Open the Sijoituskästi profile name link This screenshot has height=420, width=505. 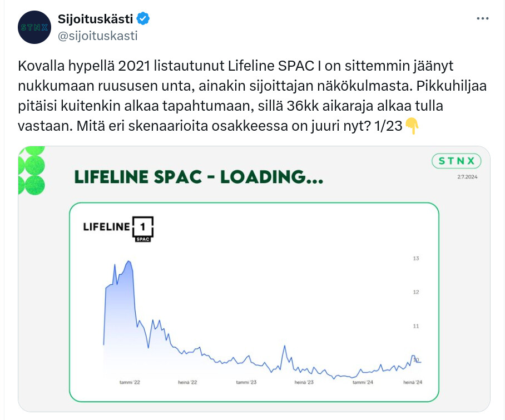[95, 19]
